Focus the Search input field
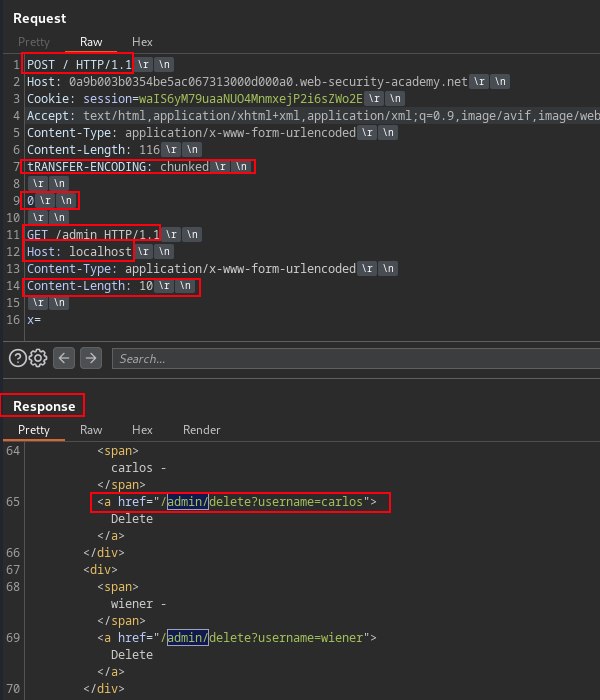 356,358
